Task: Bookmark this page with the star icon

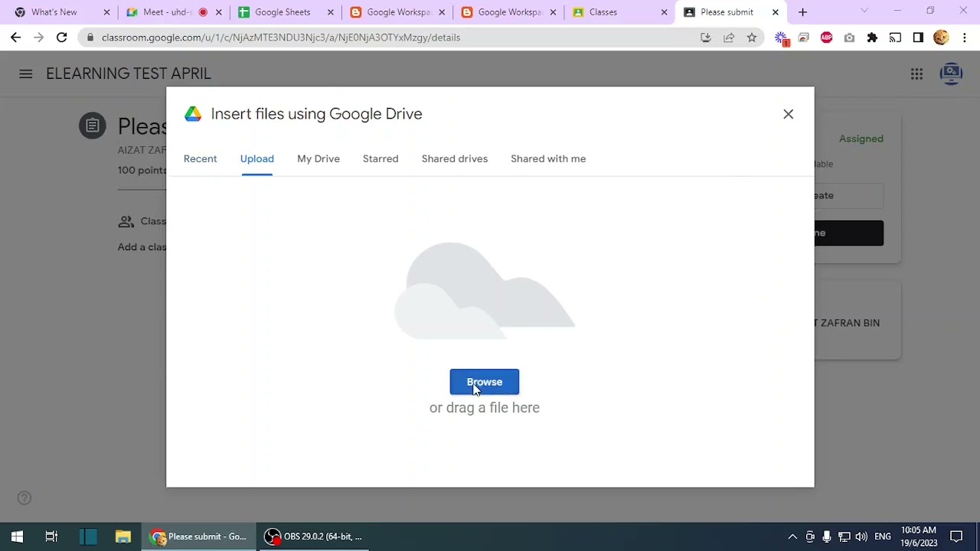Action: tap(752, 37)
